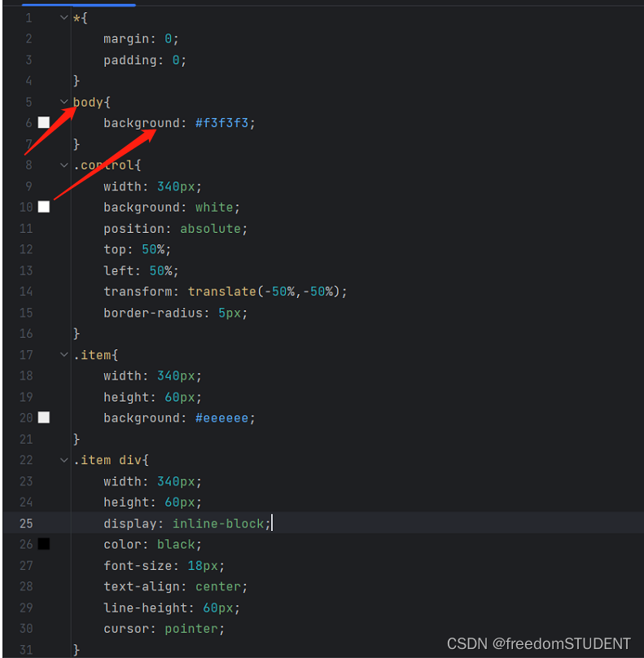Click the .item div selector text
Screen dimensions: 644x658
(x=106, y=460)
